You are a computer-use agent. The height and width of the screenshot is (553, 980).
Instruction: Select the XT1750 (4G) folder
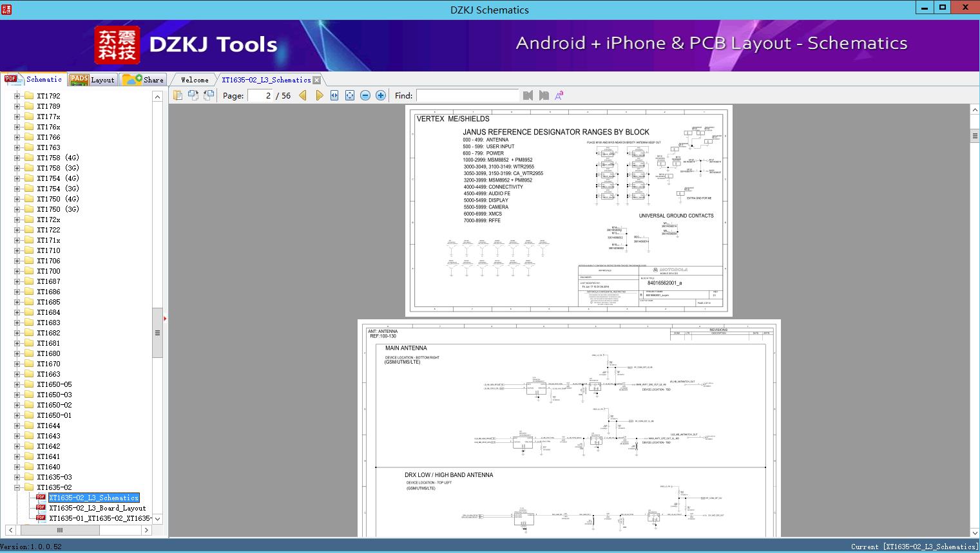(58, 199)
